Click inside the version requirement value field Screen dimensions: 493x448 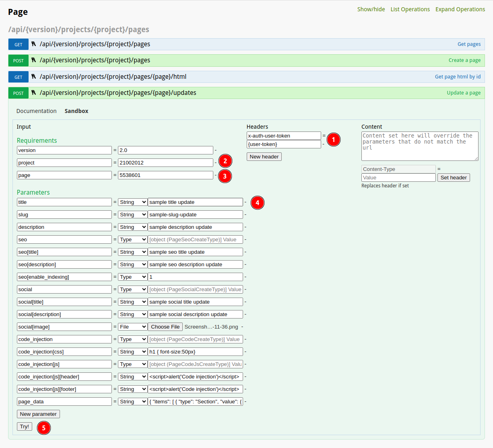point(165,150)
